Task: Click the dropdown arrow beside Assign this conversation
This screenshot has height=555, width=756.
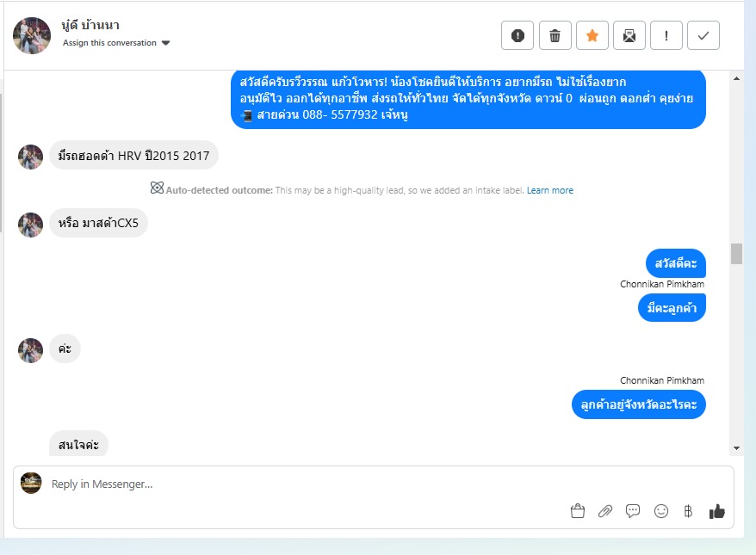Action: [x=166, y=43]
